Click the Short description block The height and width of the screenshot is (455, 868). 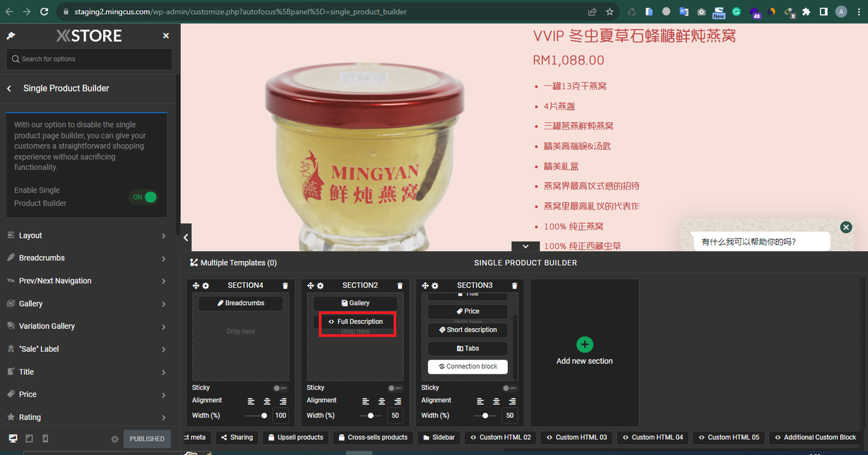coord(468,330)
